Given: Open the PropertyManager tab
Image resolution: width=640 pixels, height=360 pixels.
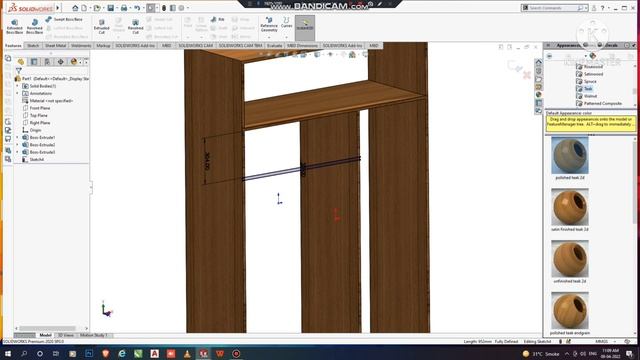Looking at the screenshot, I should pos(34,62).
